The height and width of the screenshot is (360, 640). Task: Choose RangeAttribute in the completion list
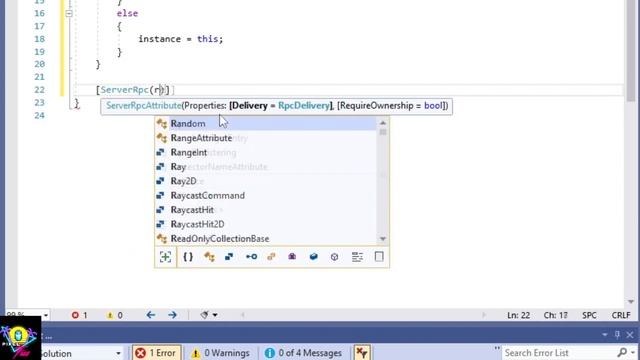266,138
